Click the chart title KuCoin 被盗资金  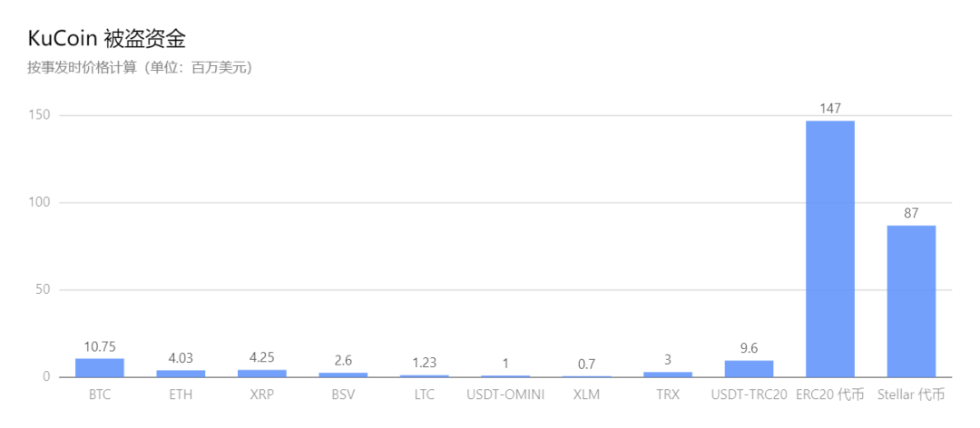click(107, 39)
